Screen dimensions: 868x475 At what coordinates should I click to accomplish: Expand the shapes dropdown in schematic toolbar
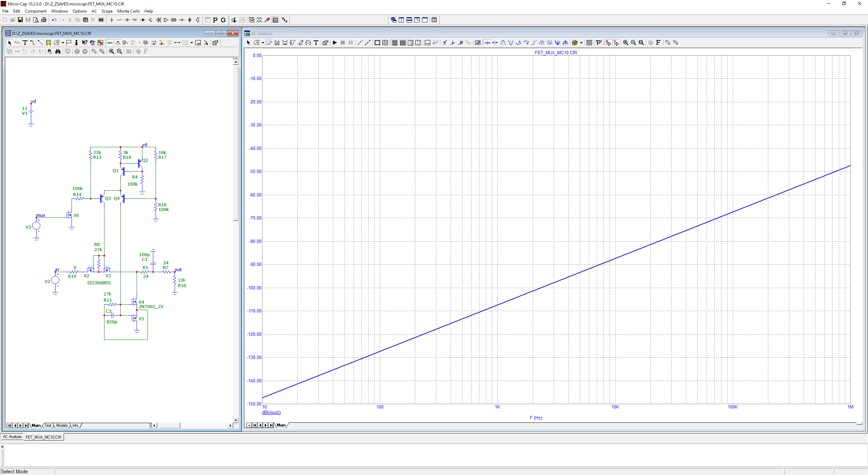coord(63,43)
